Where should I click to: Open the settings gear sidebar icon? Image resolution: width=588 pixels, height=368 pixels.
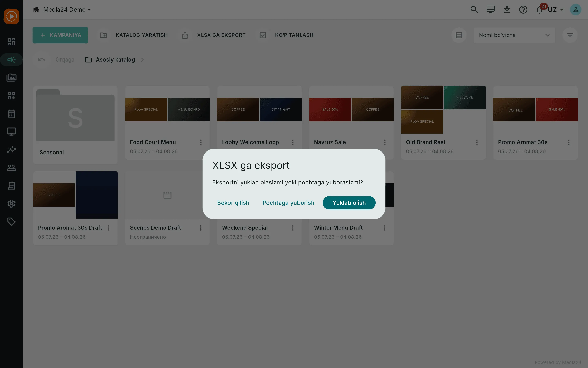coord(11,204)
